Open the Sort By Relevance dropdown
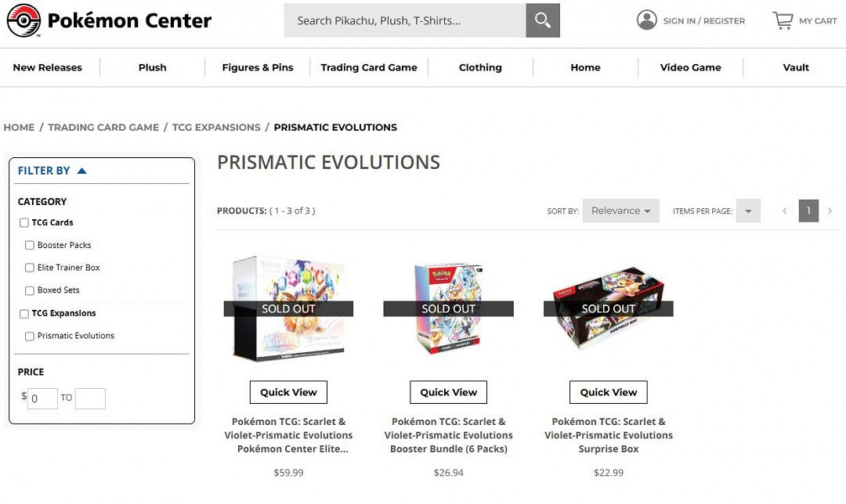The width and height of the screenshot is (846, 504). [x=620, y=211]
